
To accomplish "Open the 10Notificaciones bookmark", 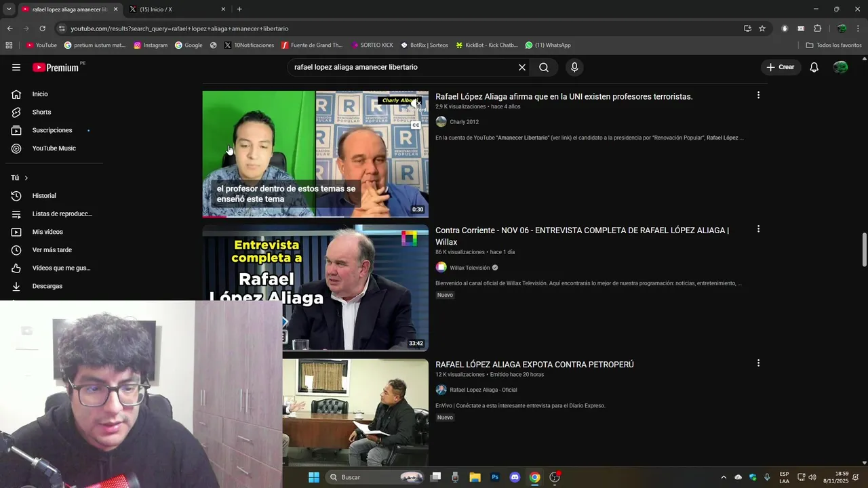I will (x=249, y=45).
